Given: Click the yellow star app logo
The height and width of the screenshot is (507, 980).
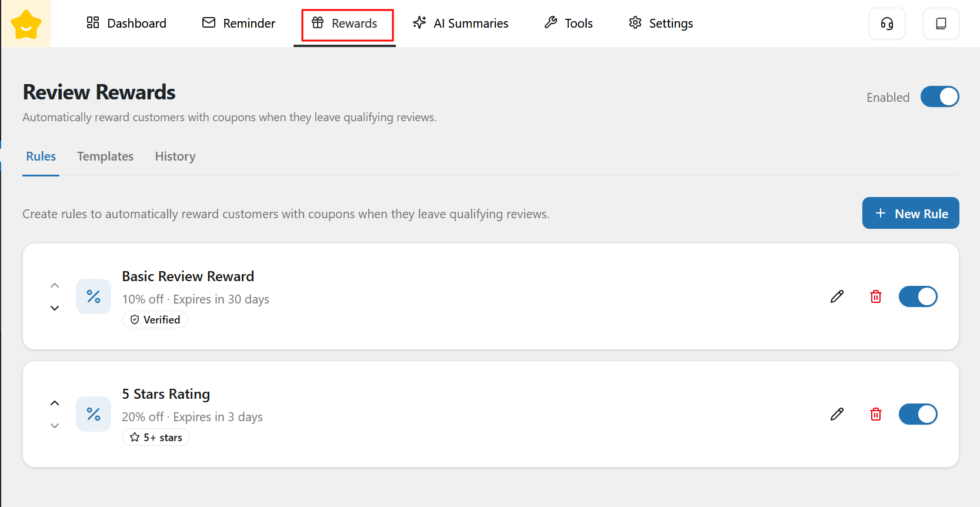Looking at the screenshot, I should pyautogui.click(x=26, y=24).
